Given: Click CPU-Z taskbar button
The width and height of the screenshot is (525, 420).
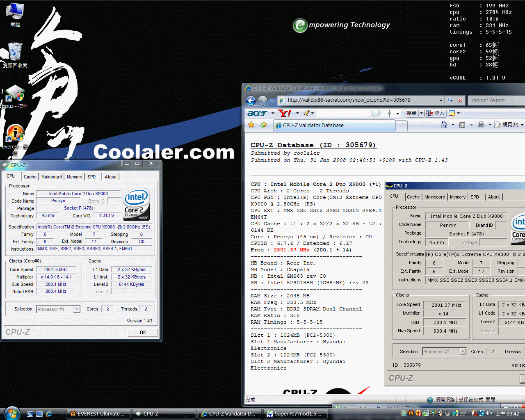Looking at the screenshot, I should (x=164, y=414).
